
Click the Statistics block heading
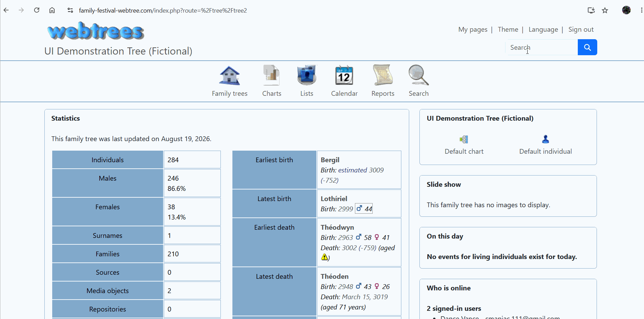click(x=66, y=119)
